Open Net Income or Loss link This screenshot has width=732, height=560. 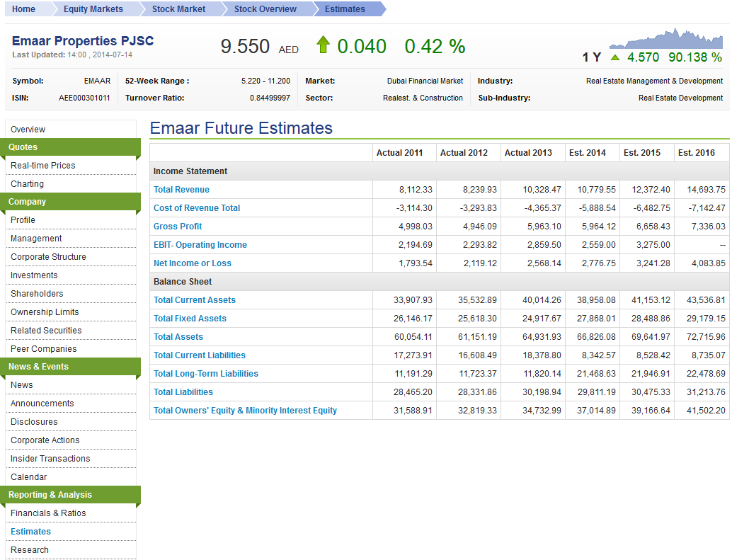[x=193, y=263]
